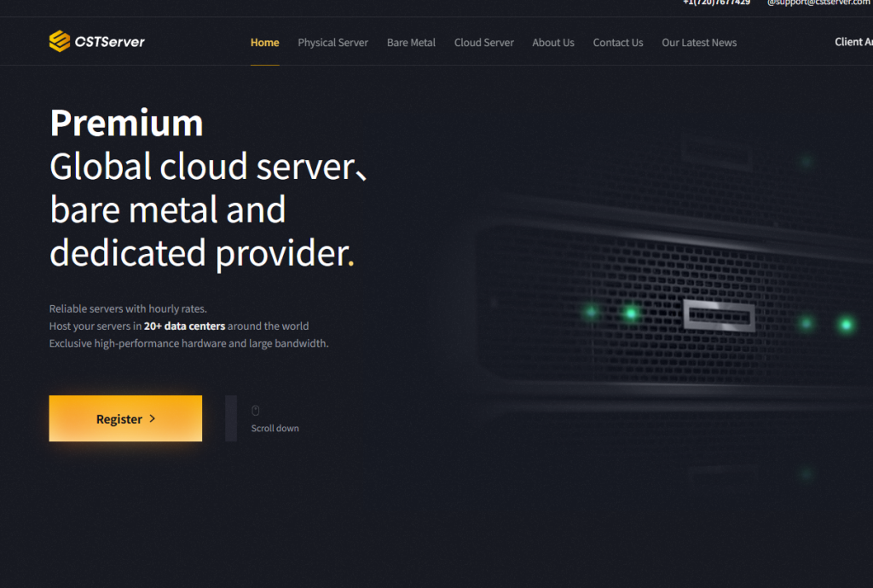Open the About Us page
873x588 pixels.
(552, 43)
